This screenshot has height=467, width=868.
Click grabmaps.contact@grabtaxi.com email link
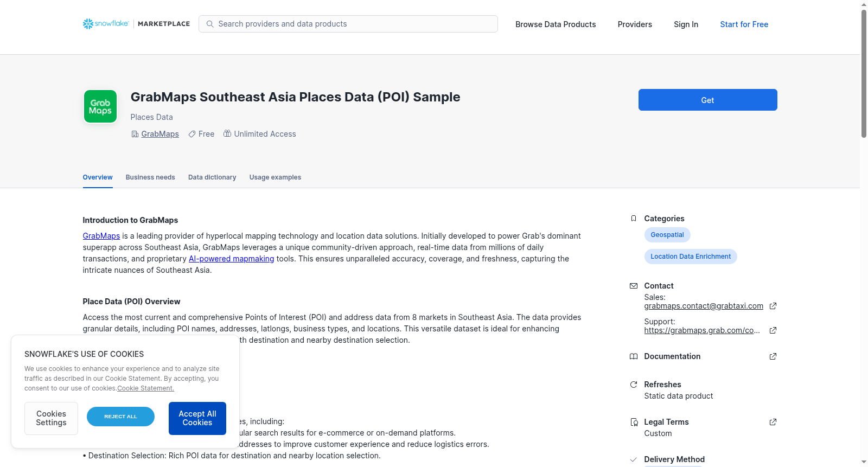[x=704, y=306]
